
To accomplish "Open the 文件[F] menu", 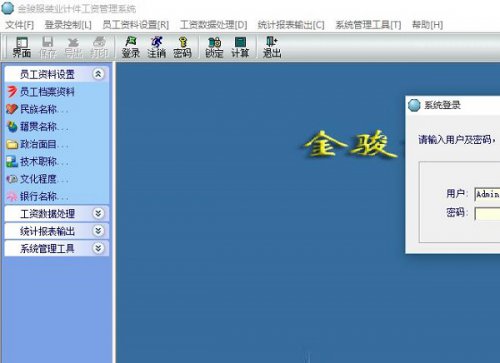I will click(20, 25).
